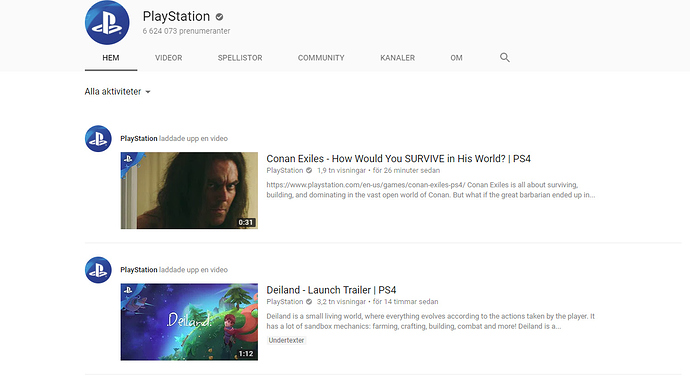Click verified checkmark under Conan Exiles title

click(x=309, y=170)
